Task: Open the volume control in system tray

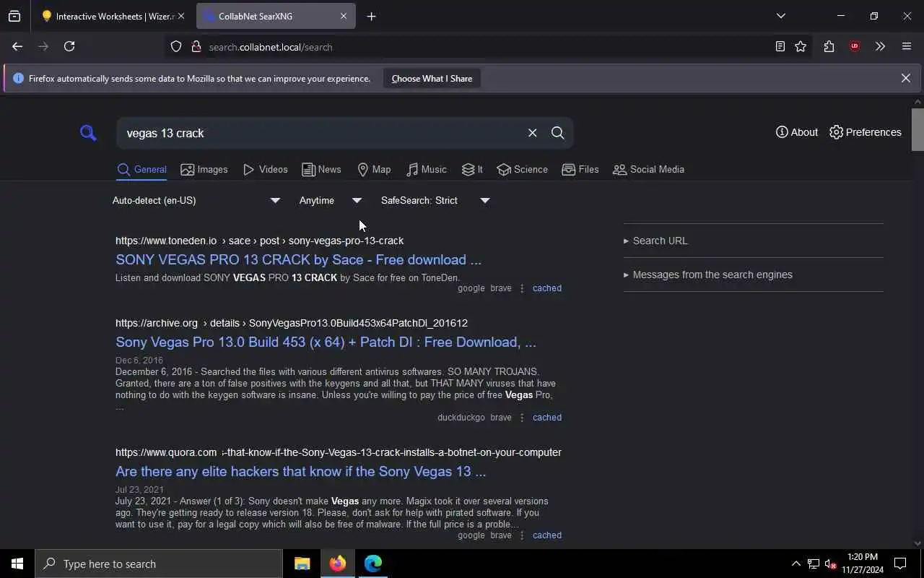Action: point(830,564)
